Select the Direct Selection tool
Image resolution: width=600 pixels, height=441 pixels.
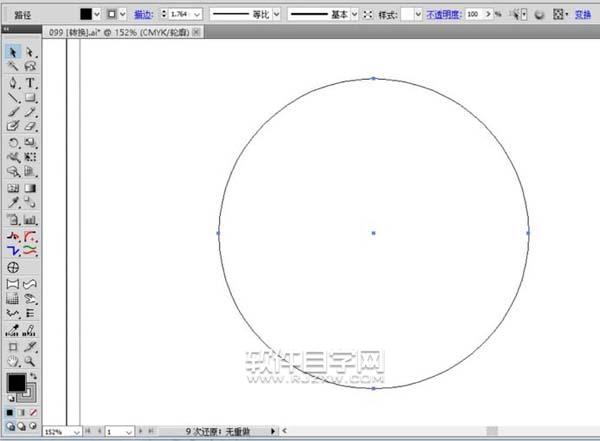(31, 51)
